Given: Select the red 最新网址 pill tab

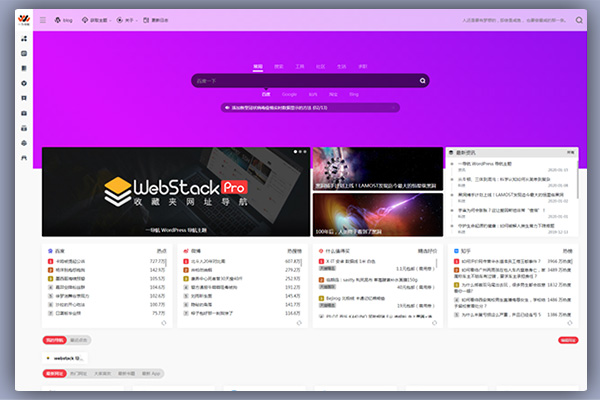Looking at the screenshot, I should point(55,374).
